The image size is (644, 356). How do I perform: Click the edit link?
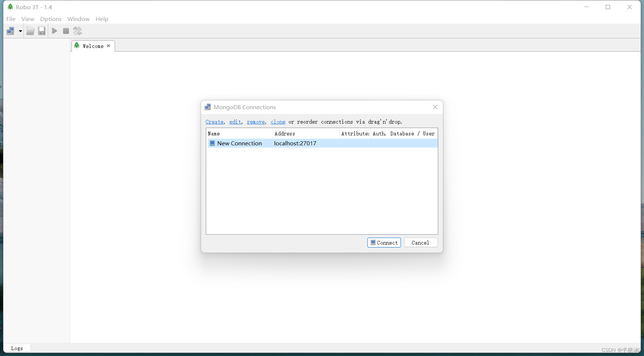(235, 122)
